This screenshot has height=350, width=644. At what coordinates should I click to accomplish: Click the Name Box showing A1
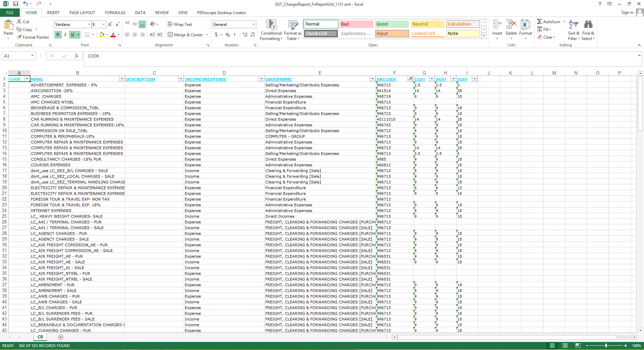point(16,56)
